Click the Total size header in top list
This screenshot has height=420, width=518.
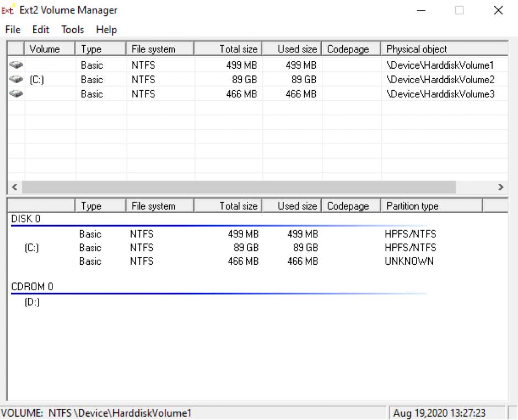point(227,49)
